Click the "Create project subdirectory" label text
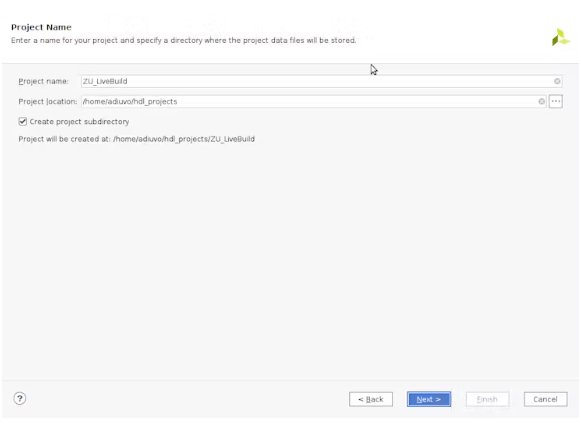 [79, 122]
